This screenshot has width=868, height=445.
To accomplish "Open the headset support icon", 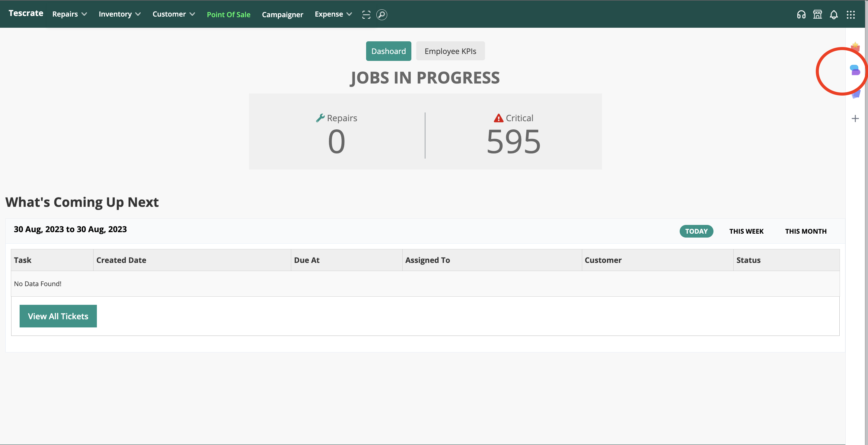I will tap(801, 14).
